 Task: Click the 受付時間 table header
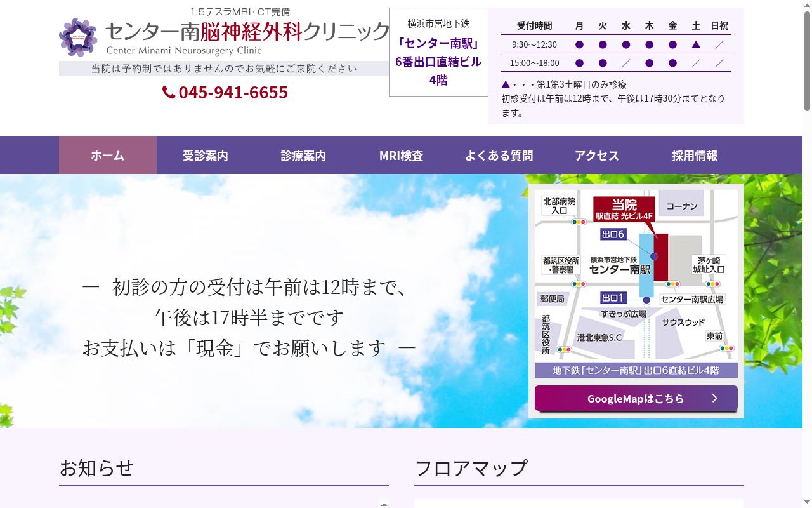[534, 25]
